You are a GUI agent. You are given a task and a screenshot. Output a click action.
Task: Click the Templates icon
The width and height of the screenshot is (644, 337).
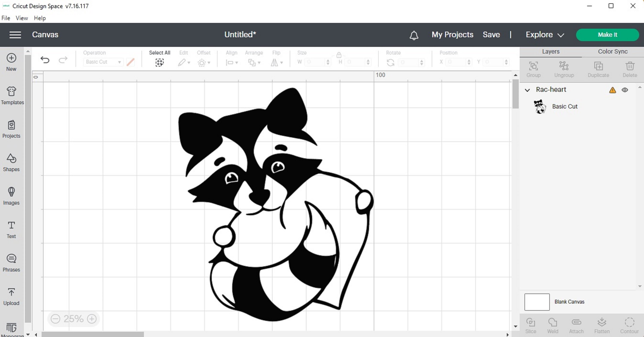point(11,96)
